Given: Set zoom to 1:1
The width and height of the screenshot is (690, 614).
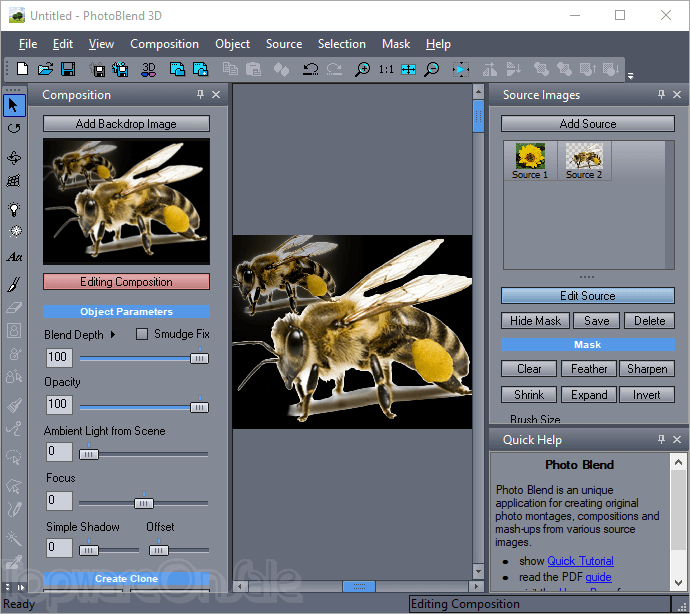Looking at the screenshot, I should point(386,69).
